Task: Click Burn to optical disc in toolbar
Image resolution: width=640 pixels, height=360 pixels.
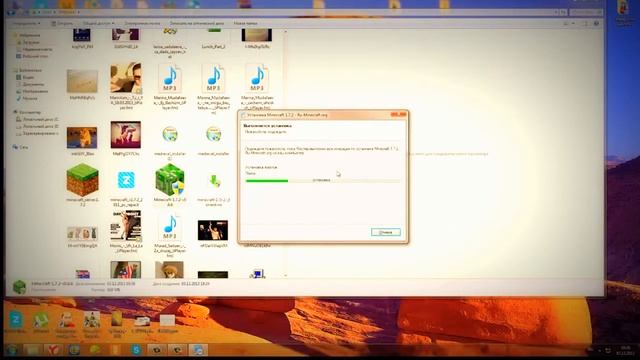Action: point(197,24)
